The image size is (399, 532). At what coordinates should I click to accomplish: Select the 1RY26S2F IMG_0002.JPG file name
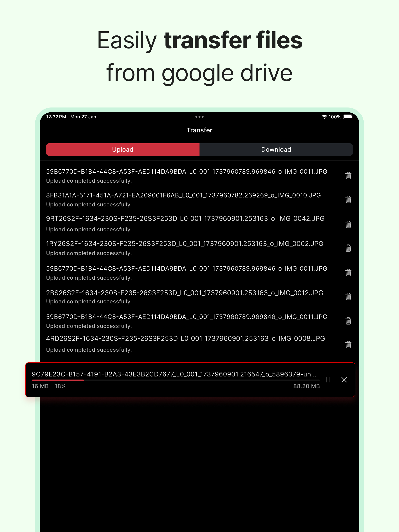pos(184,244)
